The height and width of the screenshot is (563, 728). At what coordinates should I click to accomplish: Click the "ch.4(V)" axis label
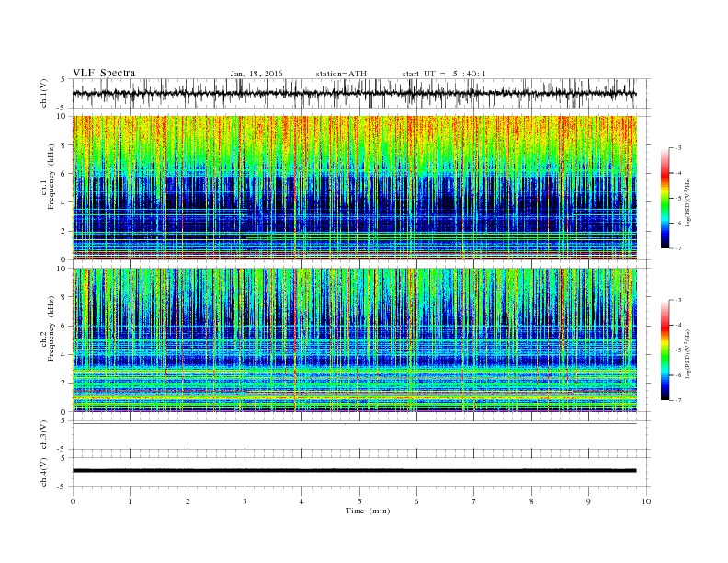point(44,473)
